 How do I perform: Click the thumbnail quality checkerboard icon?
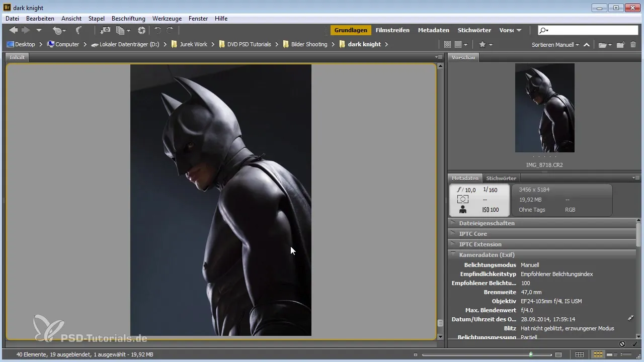(x=447, y=44)
